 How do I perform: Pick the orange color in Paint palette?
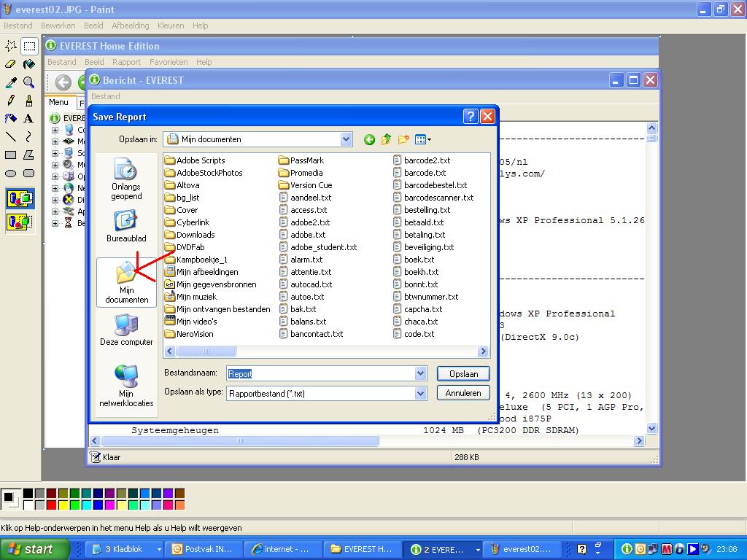[x=179, y=505]
